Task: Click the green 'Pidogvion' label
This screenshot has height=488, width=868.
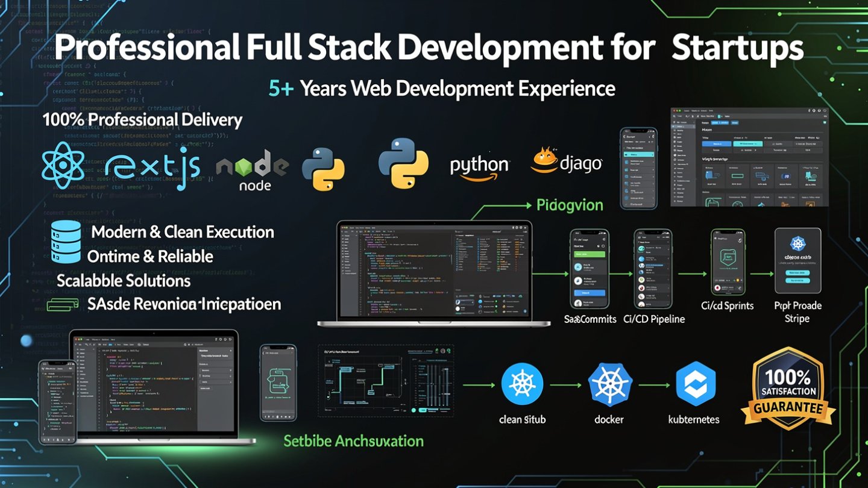Action: [x=570, y=205]
